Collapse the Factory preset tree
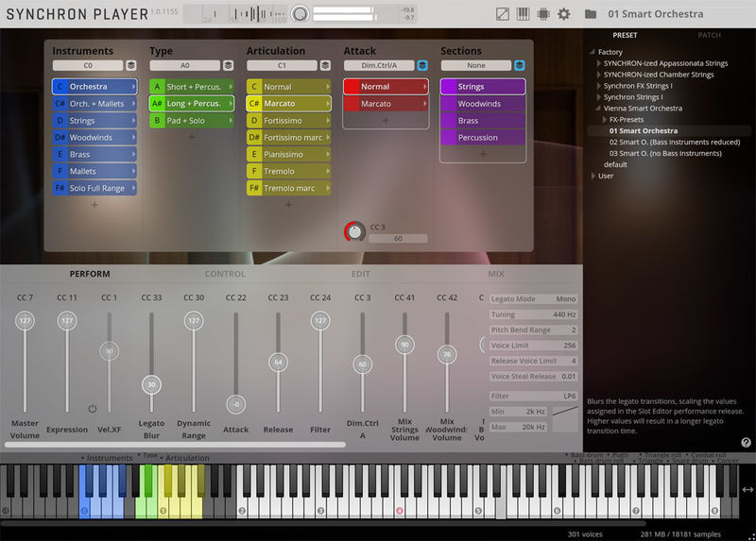The image size is (756, 541). 593,52
